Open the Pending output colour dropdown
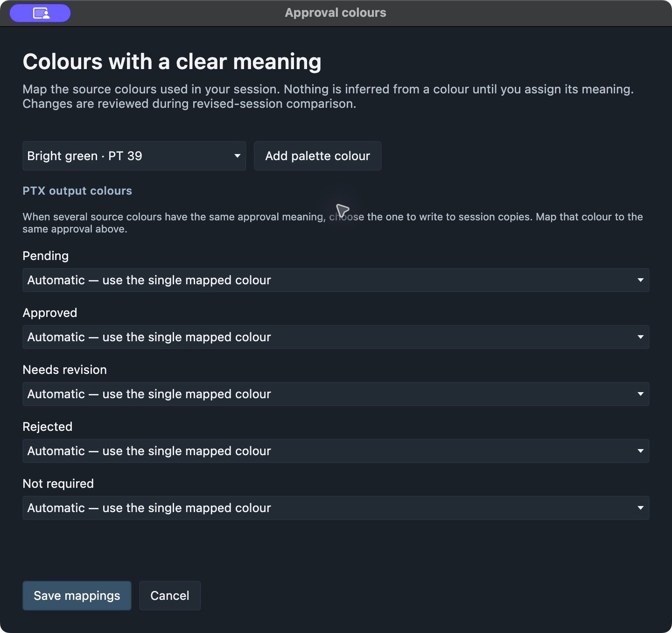672x633 pixels. point(336,280)
